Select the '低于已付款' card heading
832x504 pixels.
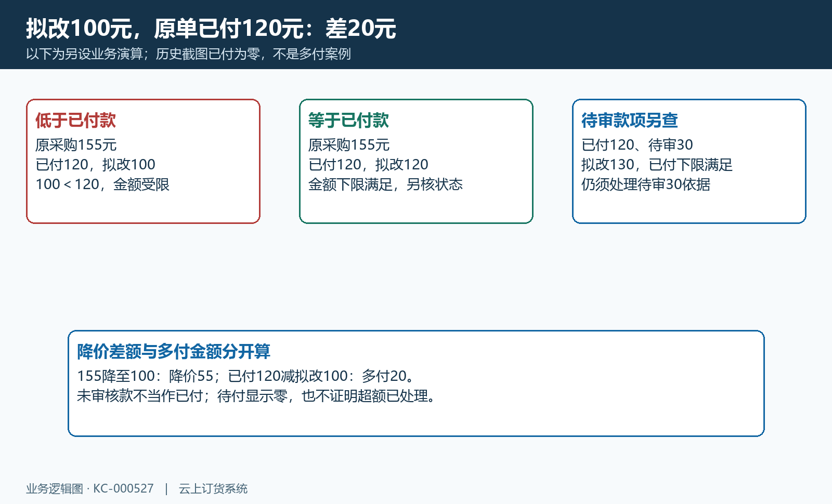[76, 121]
